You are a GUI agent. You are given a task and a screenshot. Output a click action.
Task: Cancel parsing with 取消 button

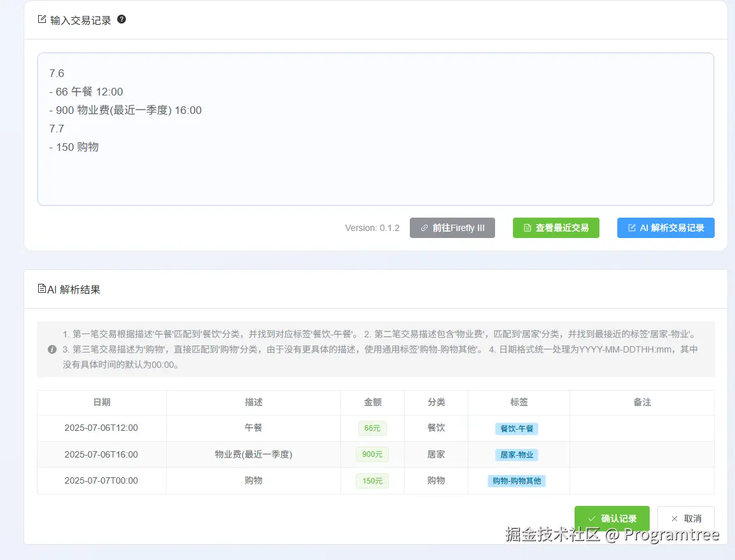pos(687,518)
